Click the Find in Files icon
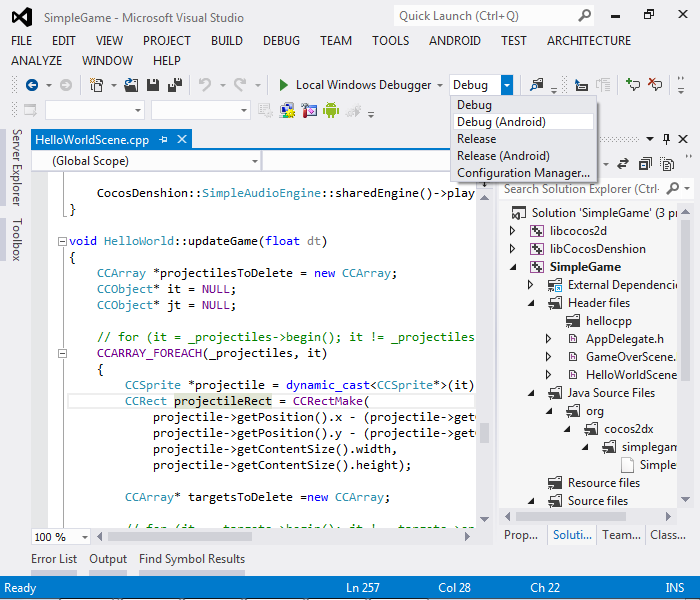Screen dimensions: 700x600 [537, 85]
